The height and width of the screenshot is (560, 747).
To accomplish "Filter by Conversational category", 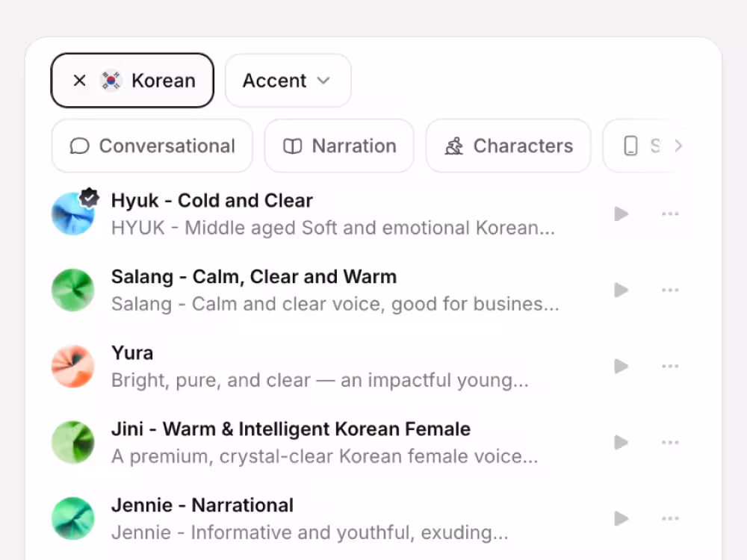I will tap(152, 146).
